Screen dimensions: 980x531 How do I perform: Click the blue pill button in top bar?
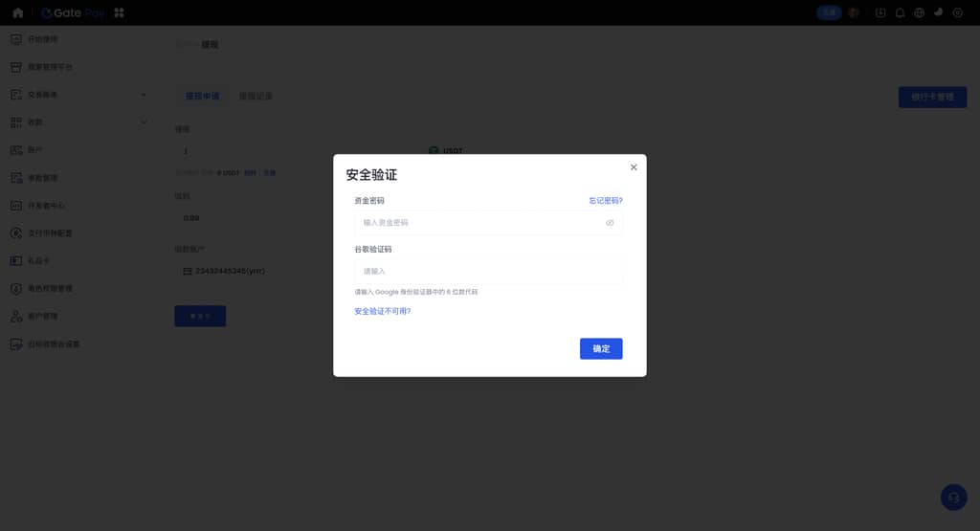tap(829, 12)
